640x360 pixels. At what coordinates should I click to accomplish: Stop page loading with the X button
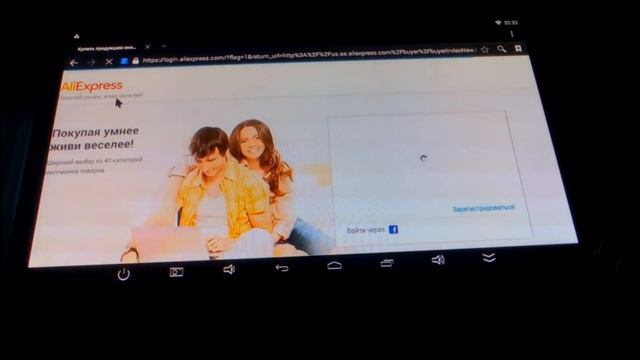109,62
